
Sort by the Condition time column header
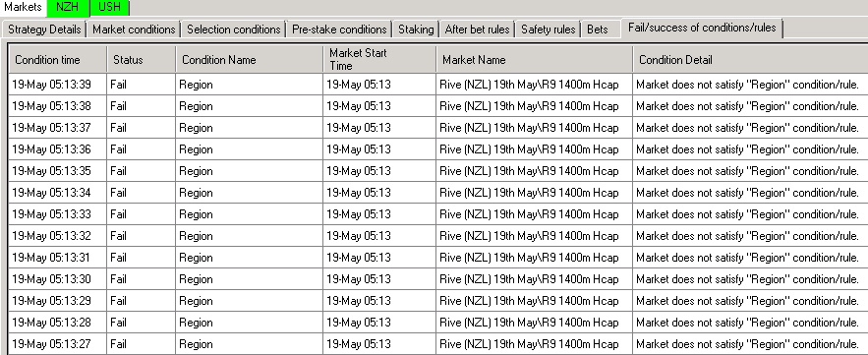click(x=58, y=59)
